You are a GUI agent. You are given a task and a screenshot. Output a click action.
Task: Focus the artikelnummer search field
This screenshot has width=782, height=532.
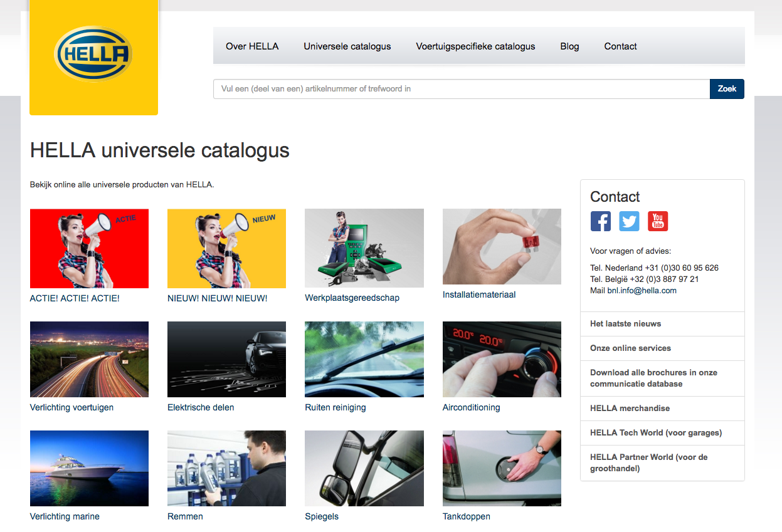[x=462, y=89]
